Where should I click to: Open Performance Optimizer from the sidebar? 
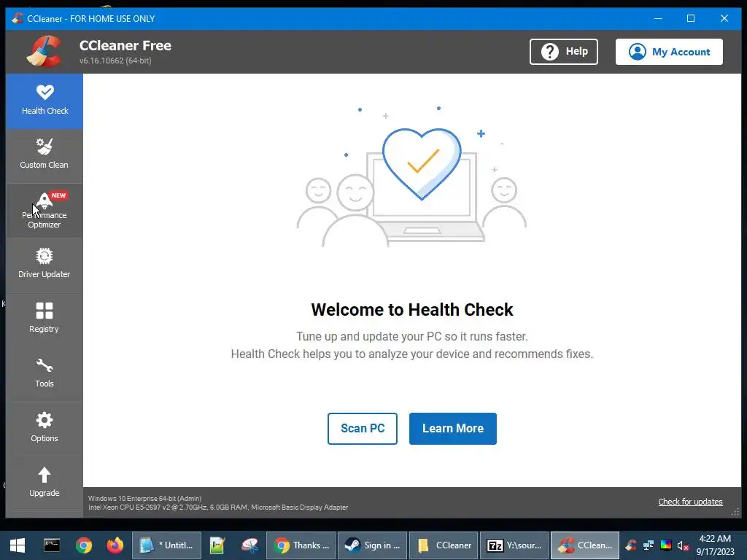pyautogui.click(x=44, y=210)
